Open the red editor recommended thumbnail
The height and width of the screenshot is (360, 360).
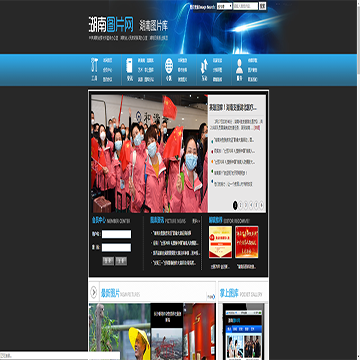coord(247,242)
